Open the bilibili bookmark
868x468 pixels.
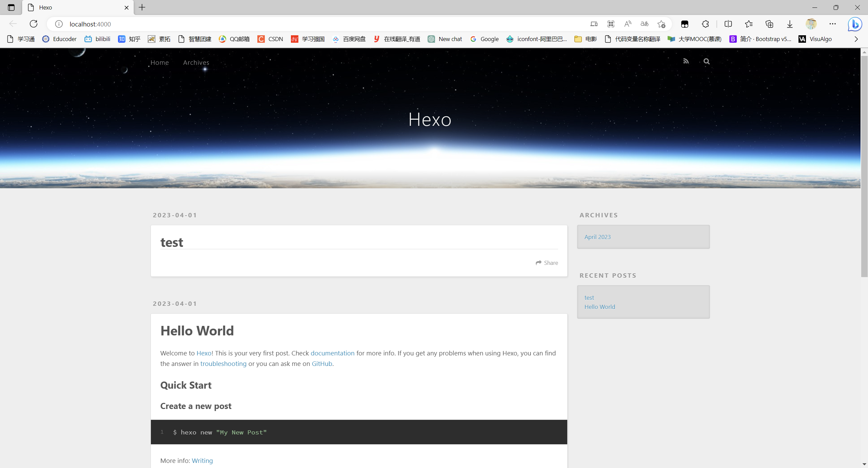pyautogui.click(x=98, y=39)
